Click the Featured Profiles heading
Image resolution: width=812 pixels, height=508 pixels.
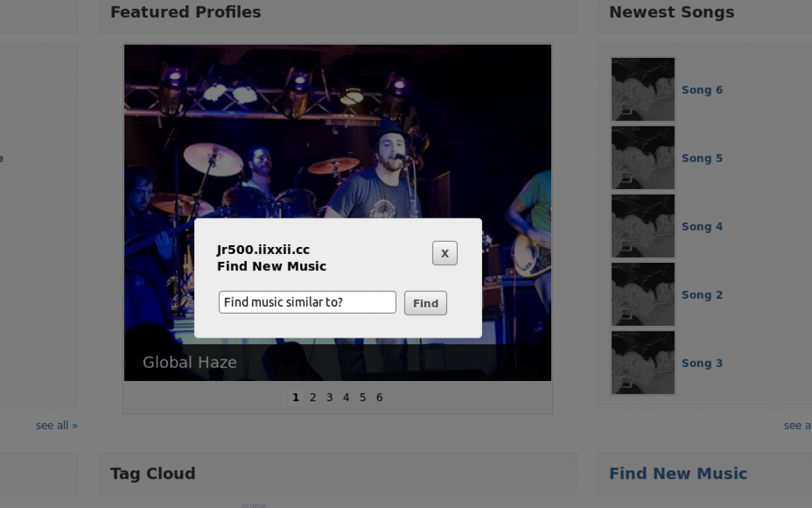(186, 12)
